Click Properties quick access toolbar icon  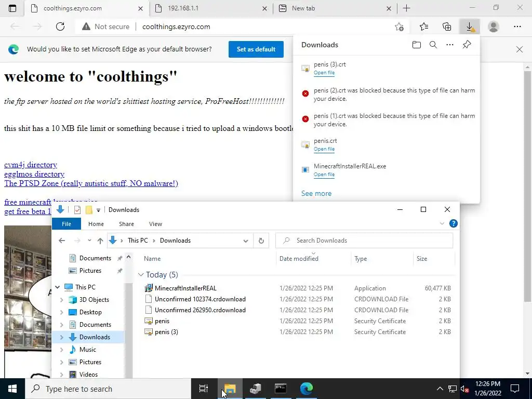tap(77, 210)
